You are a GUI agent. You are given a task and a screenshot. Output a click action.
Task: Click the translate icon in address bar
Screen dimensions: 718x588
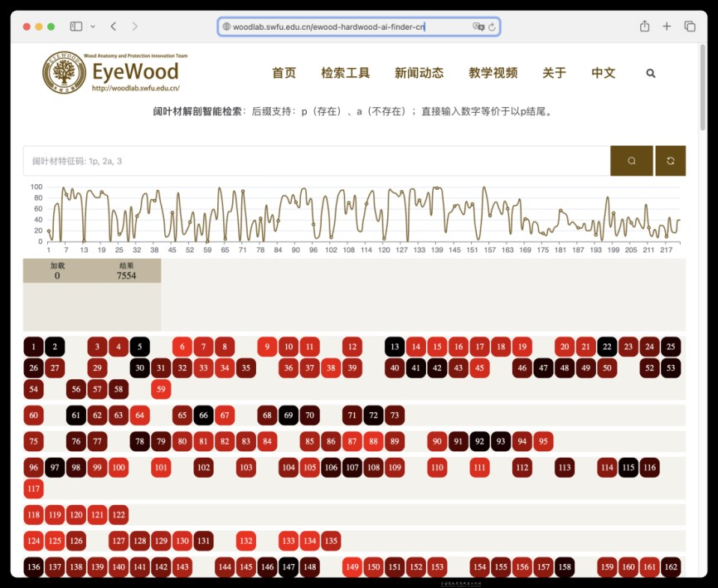pyautogui.click(x=478, y=27)
